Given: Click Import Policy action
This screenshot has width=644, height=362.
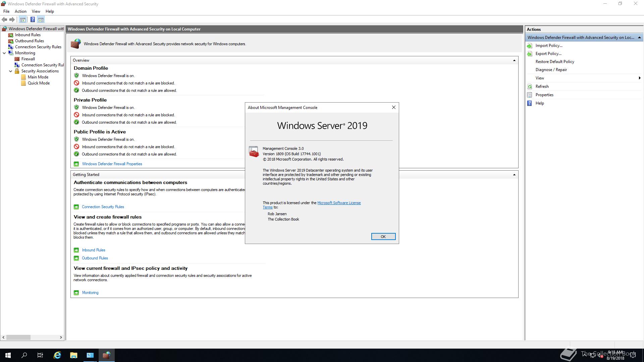Looking at the screenshot, I should coord(549,46).
